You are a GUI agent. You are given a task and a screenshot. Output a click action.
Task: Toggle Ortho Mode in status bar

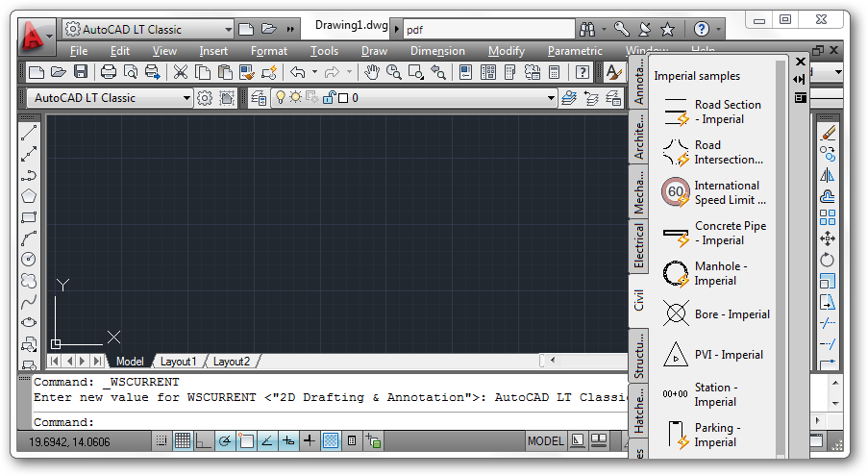[203, 440]
